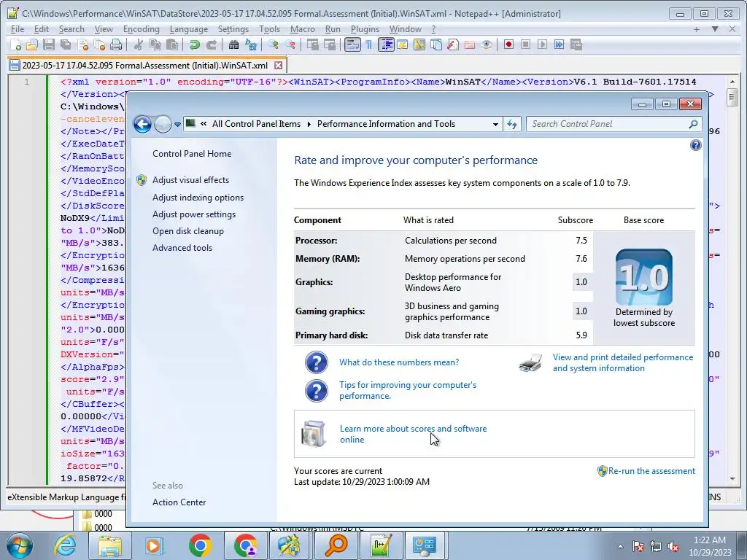Screen dimensions: 747x560
Task: Toggle the Indent Guide toolbar icon
Action: 386,44
